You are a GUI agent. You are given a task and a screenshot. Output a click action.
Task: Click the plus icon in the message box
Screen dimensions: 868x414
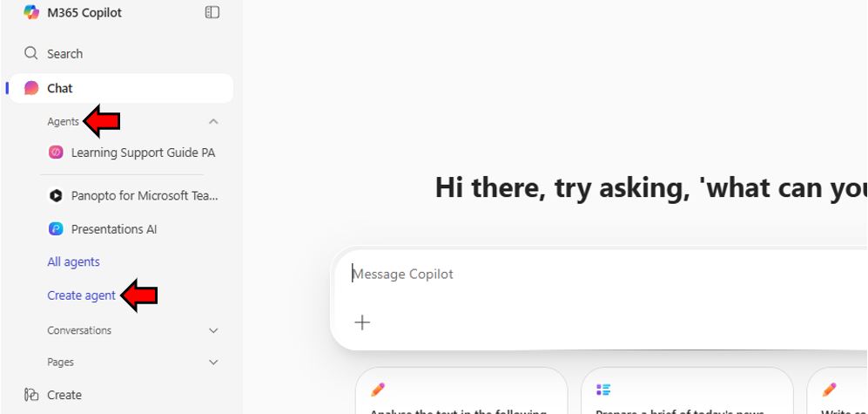coord(362,322)
